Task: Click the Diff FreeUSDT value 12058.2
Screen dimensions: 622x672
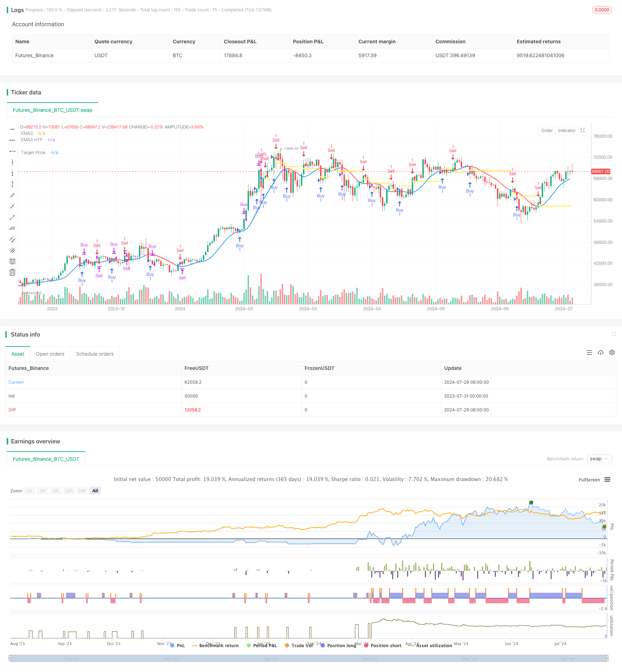Action: pyautogui.click(x=193, y=410)
